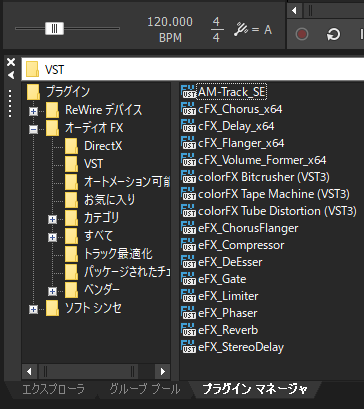The image size is (364, 409).
Task: Click the VST icon beside eFX_Phaser
Action: [x=188, y=313]
